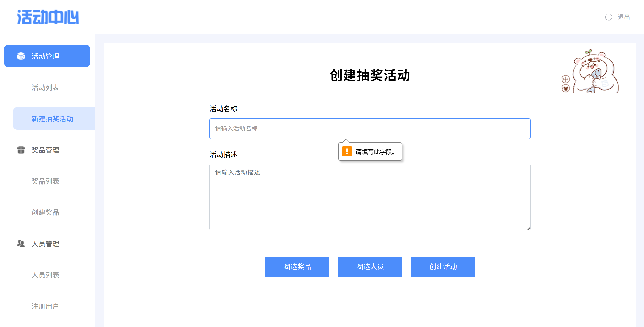The height and width of the screenshot is (327, 644).
Task: Go to 奖品列表 page
Action: 45,181
